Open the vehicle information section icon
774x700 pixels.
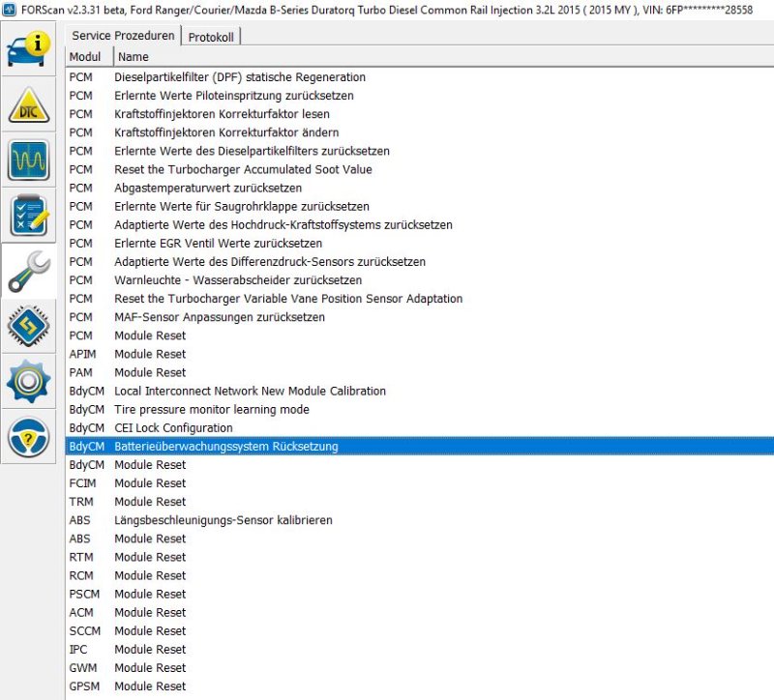point(29,49)
